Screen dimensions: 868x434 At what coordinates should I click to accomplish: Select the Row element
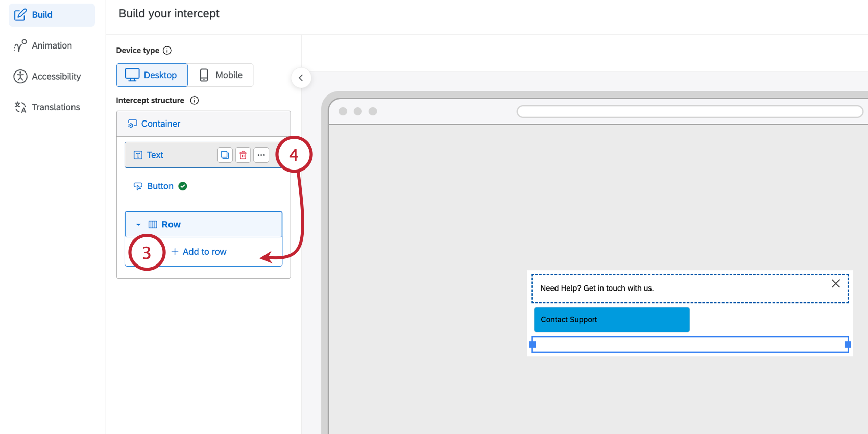coord(203,224)
